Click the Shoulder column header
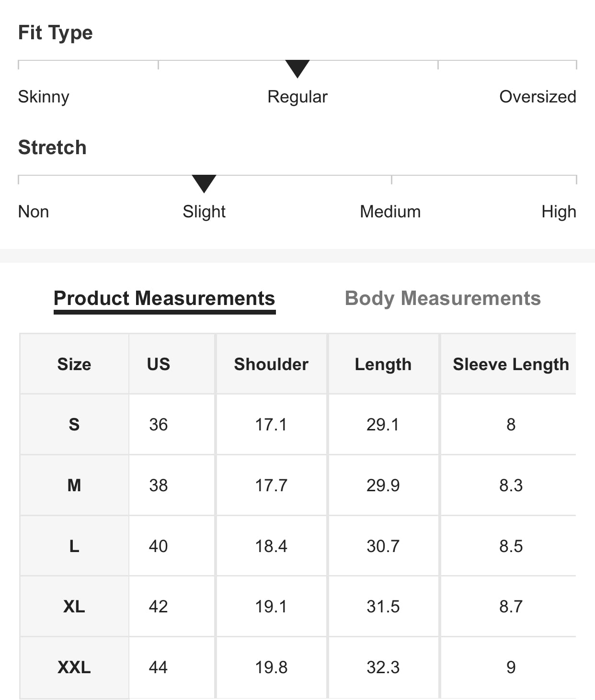 point(271,364)
